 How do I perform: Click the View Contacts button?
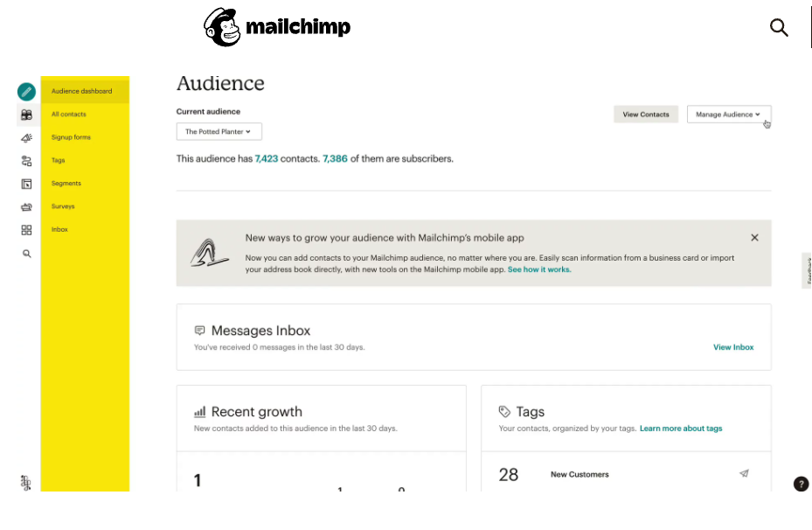[646, 115]
